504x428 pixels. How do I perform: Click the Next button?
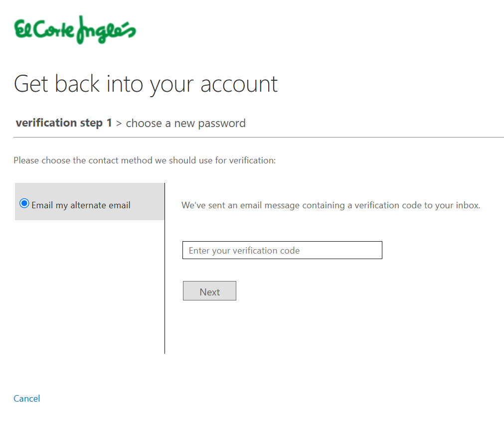click(209, 291)
